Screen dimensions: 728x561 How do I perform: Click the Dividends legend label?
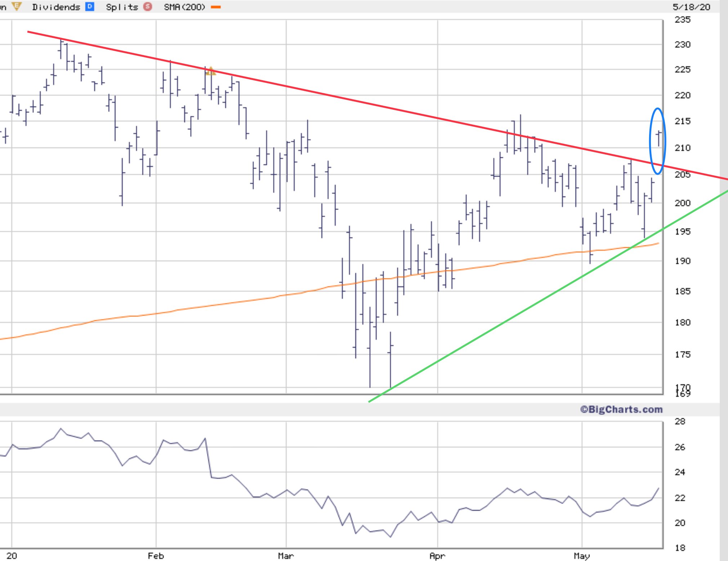pos(56,7)
